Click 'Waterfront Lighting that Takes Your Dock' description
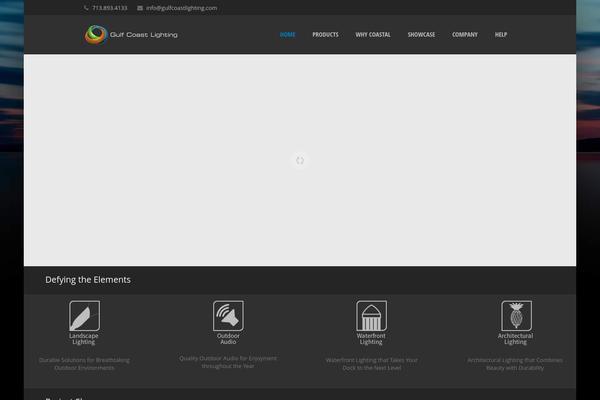The width and height of the screenshot is (600, 400). (372, 364)
